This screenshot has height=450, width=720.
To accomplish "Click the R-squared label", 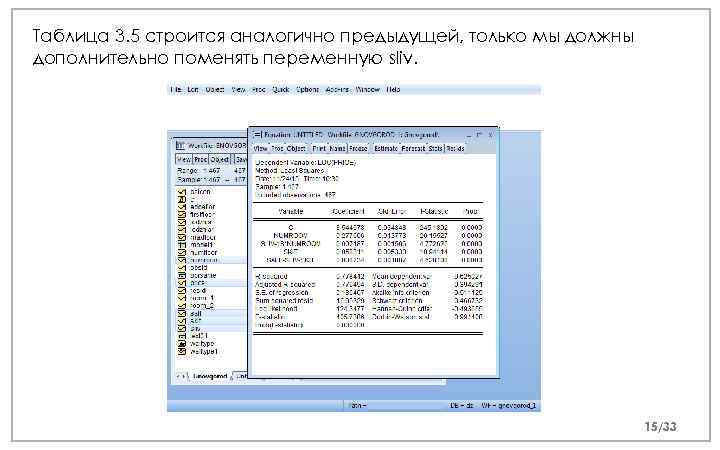I will pyautogui.click(x=271, y=276).
